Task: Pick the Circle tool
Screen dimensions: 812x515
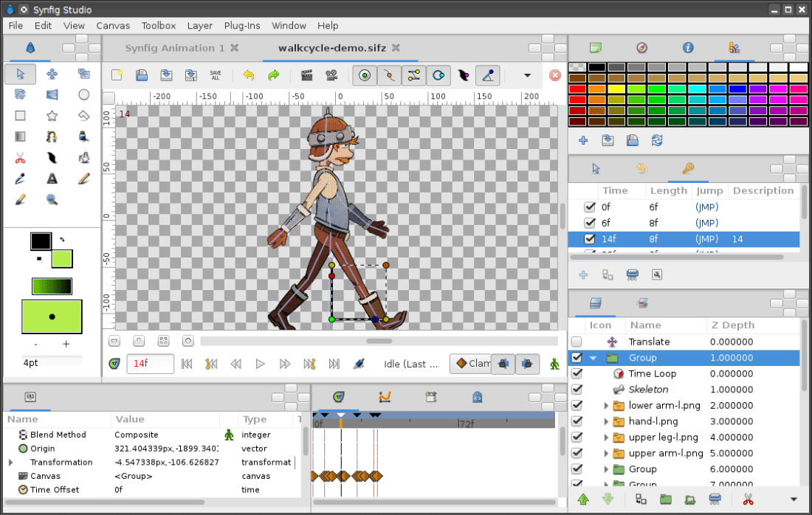Action: point(83,94)
